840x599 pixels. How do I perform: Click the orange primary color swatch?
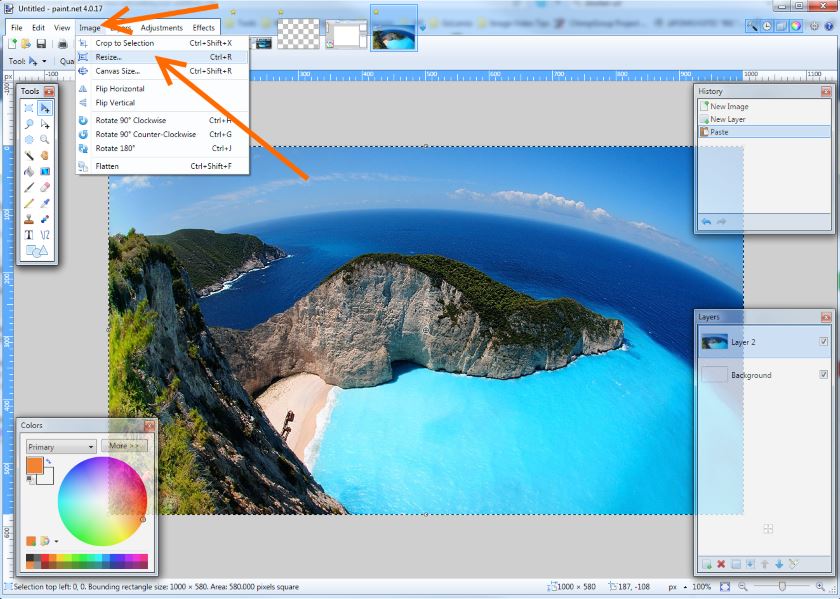tap(35, 465)
